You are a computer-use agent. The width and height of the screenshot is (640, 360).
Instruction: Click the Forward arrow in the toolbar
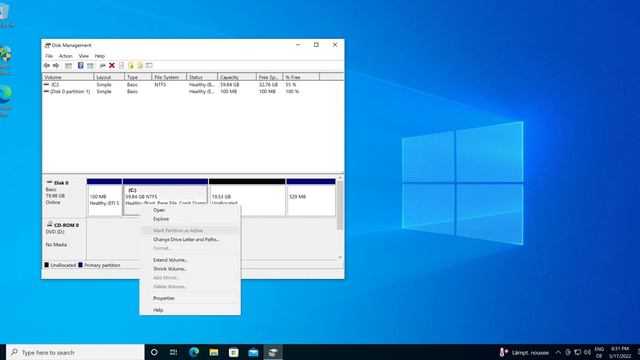point(56,66)
